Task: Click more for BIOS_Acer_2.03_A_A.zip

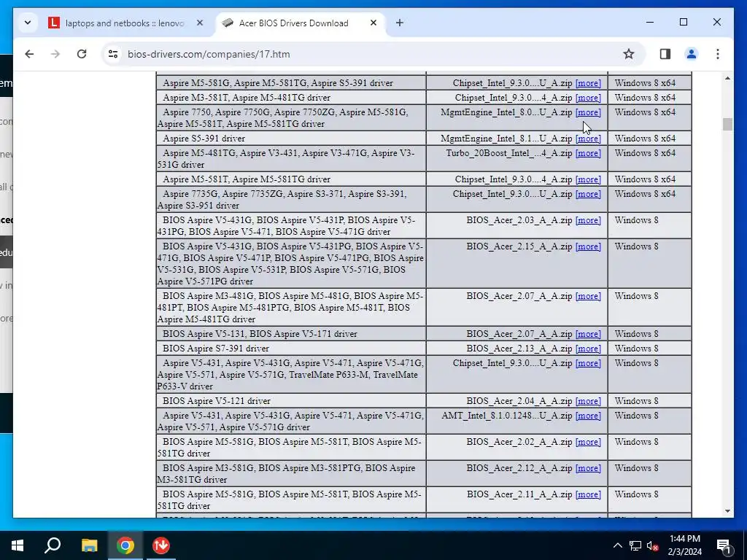Action: pos(588,220)
